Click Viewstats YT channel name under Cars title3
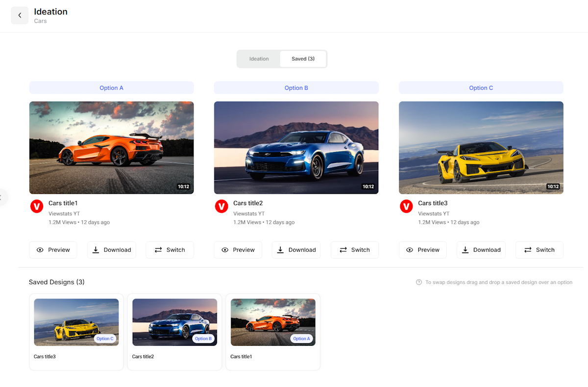 pos(434,213)
